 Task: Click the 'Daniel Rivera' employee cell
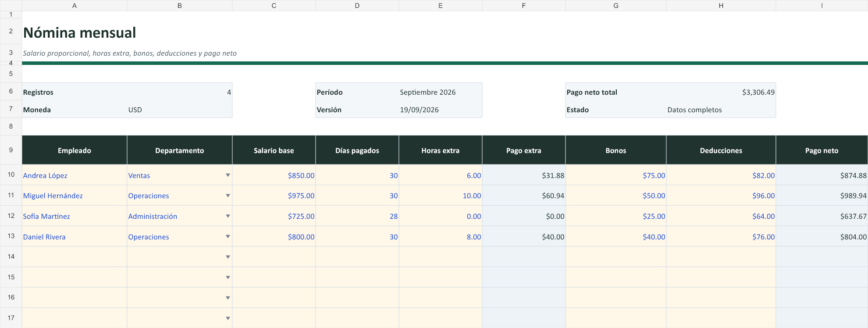point(75,236)
